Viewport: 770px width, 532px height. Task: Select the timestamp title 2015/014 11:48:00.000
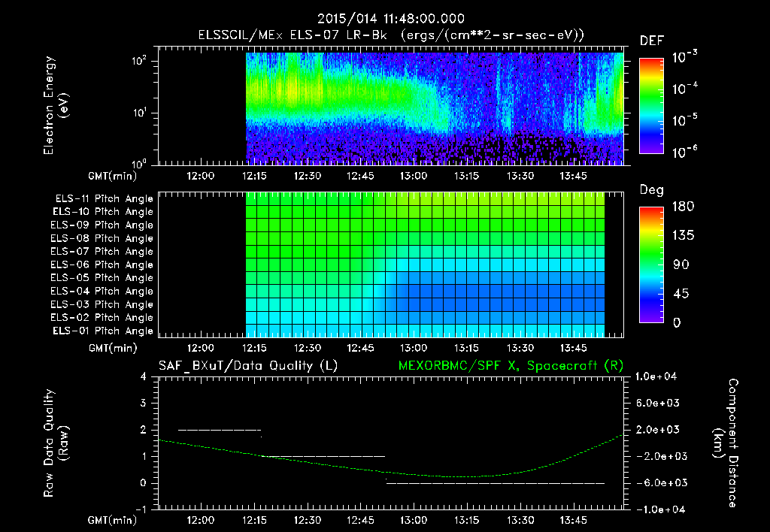pos(391,19)
